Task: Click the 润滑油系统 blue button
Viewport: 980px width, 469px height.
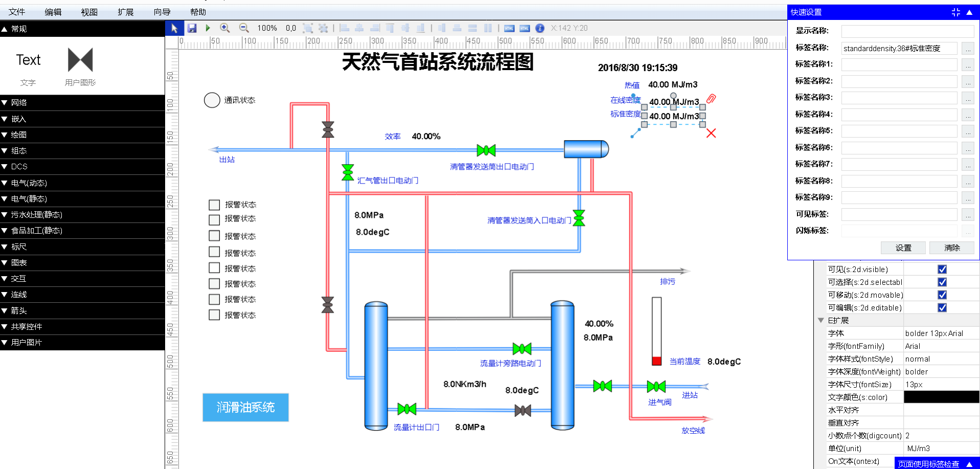Action: point(245,407)
